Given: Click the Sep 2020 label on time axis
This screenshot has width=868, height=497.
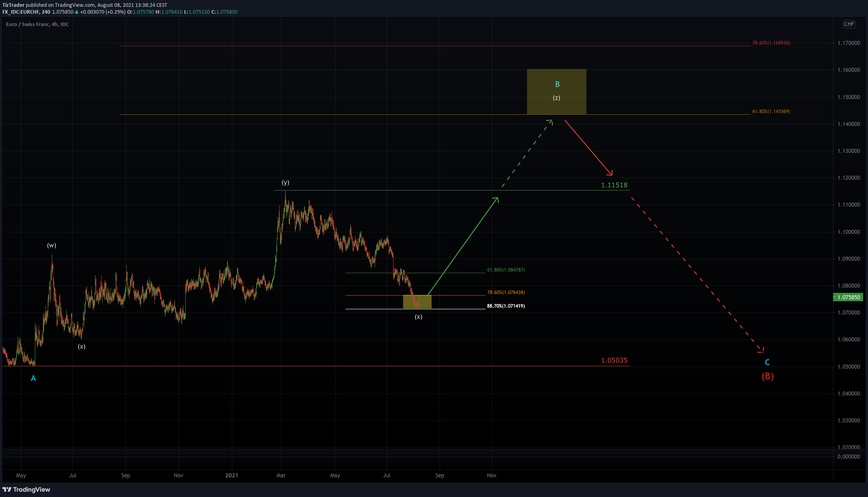Looking at the screenshot, I should pos(126,475).
